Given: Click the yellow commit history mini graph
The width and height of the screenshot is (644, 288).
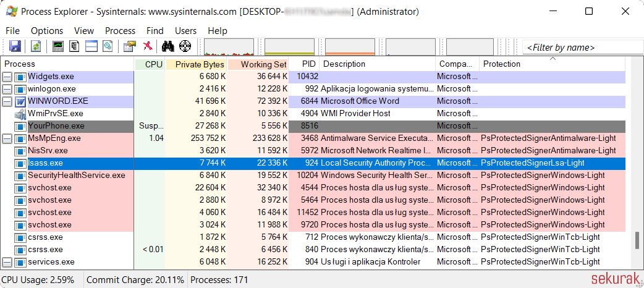Looking at the screenshot, I should coord(290,47).
